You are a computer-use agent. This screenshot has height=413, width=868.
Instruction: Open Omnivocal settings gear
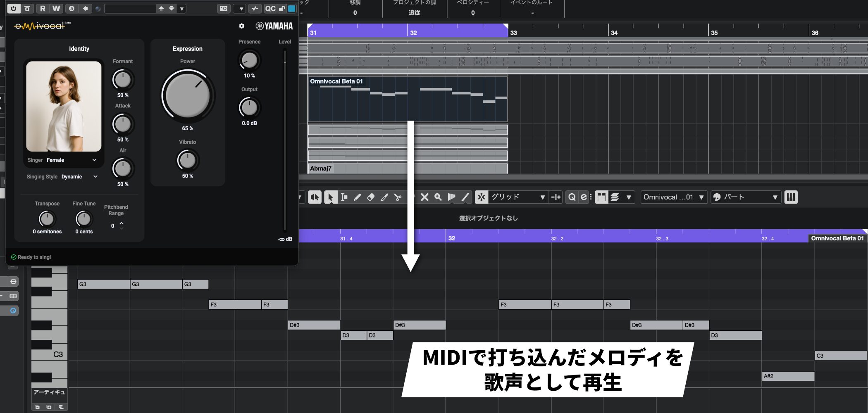[241, 26]
